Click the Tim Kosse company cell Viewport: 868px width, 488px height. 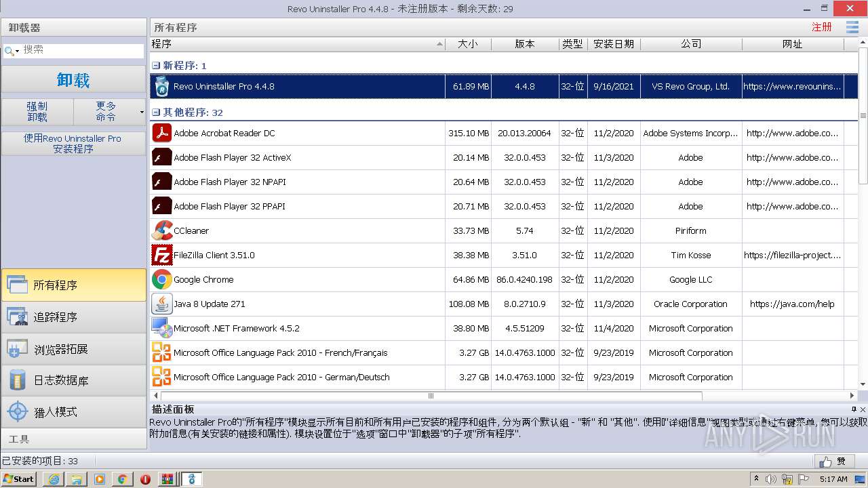pos(691,255)
